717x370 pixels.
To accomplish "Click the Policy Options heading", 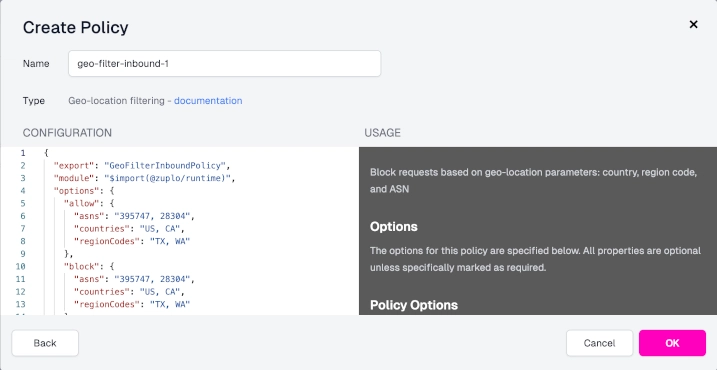I will [x=414, y=305].
